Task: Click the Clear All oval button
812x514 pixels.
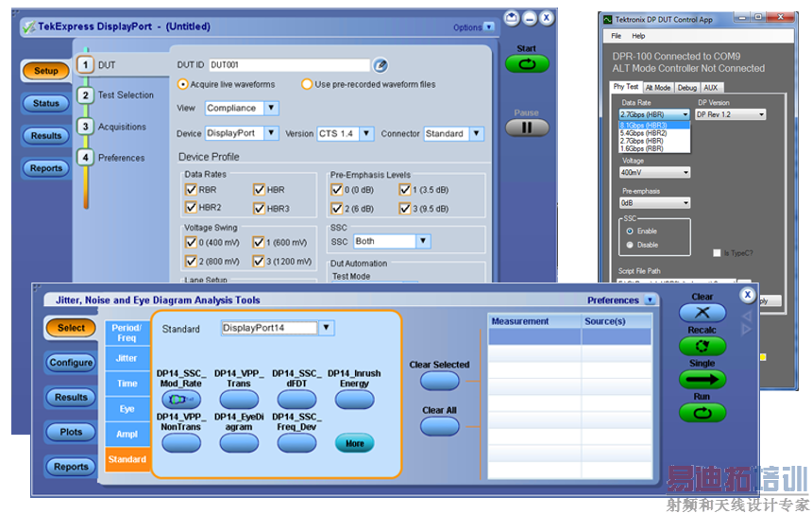Action: (440, 426)
